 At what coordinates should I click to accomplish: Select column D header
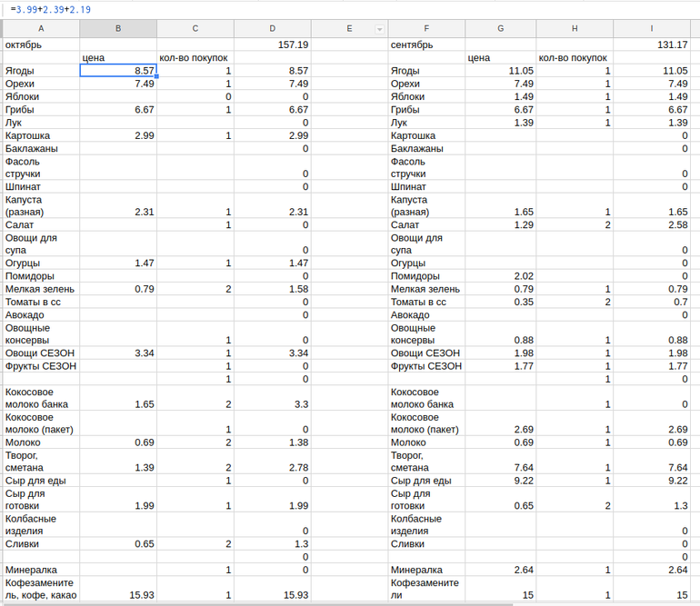point(273,30)
